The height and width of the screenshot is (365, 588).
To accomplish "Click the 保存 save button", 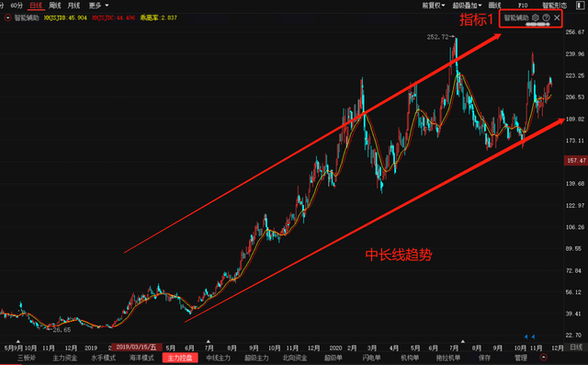I will 484,358.
